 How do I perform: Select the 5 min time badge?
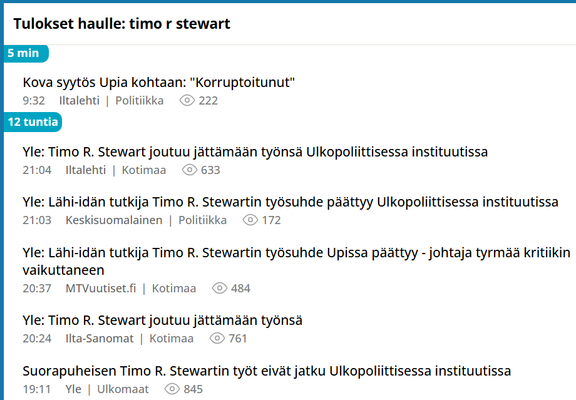26,53
